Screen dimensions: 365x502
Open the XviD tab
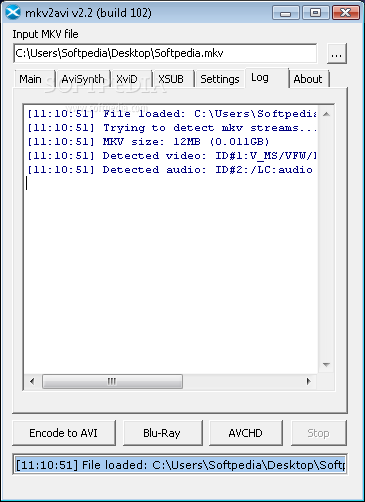(132, 79)
